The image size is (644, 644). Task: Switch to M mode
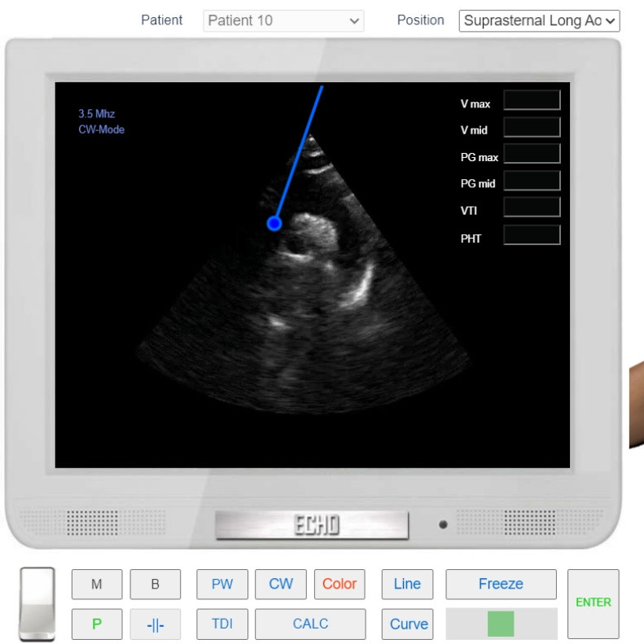[x=97, y=584]
